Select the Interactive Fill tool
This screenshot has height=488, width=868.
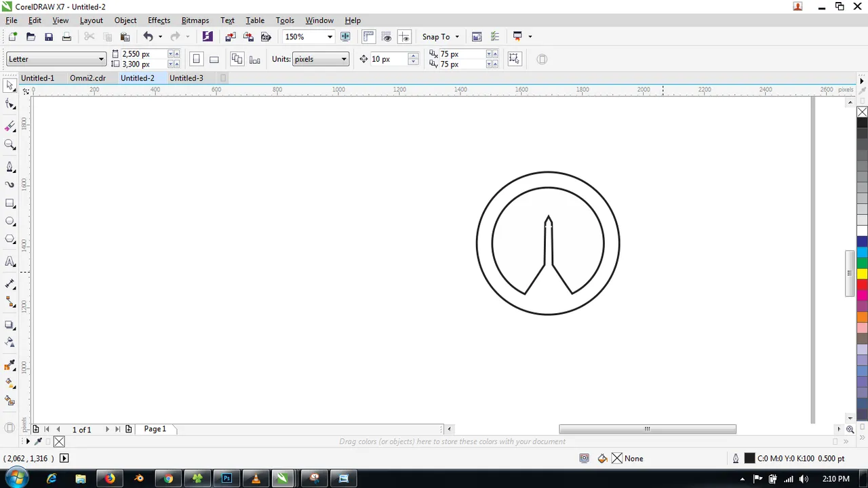click(x=10, y=383)
